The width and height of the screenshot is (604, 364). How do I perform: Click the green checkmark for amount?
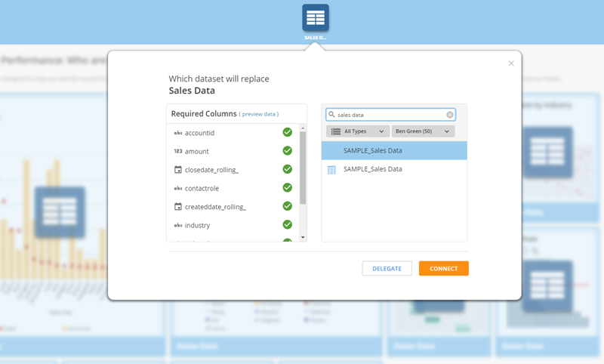tap(288, 150)
